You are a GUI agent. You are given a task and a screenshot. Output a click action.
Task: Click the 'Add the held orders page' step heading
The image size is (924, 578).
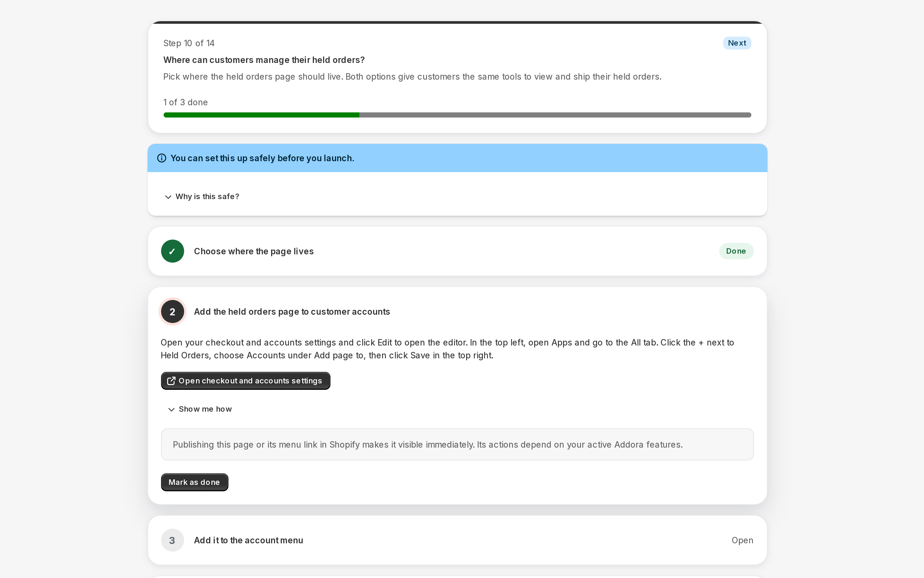pyautogui.click(x=292, y=311)
